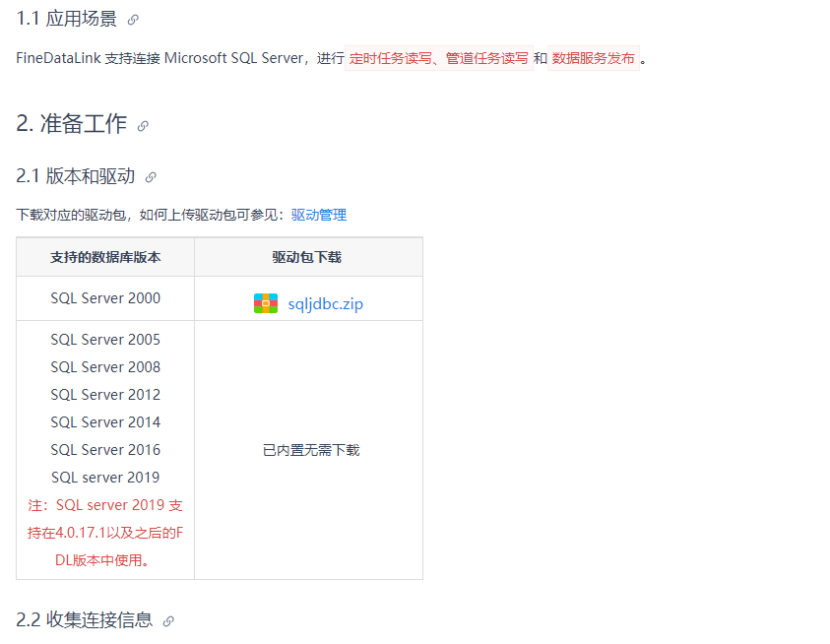Click the SQL Server 2000 table cell
This screenshot has height=644, width=830.
coord(105,298)
